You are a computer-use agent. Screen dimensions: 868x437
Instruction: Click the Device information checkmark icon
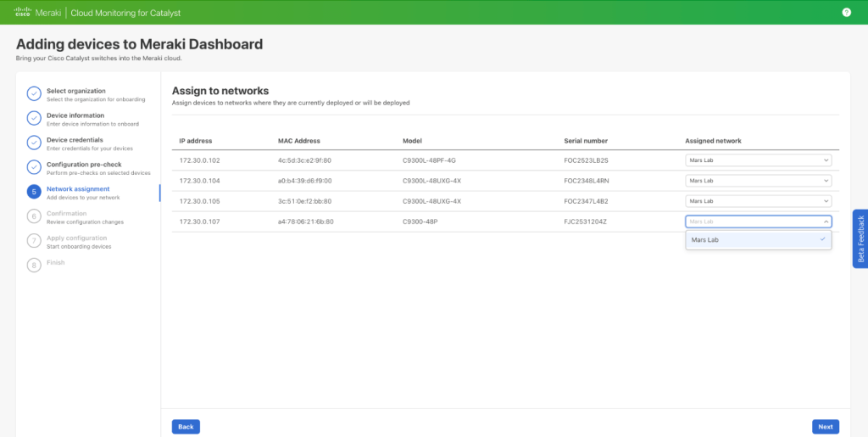[x=34, y=119]
